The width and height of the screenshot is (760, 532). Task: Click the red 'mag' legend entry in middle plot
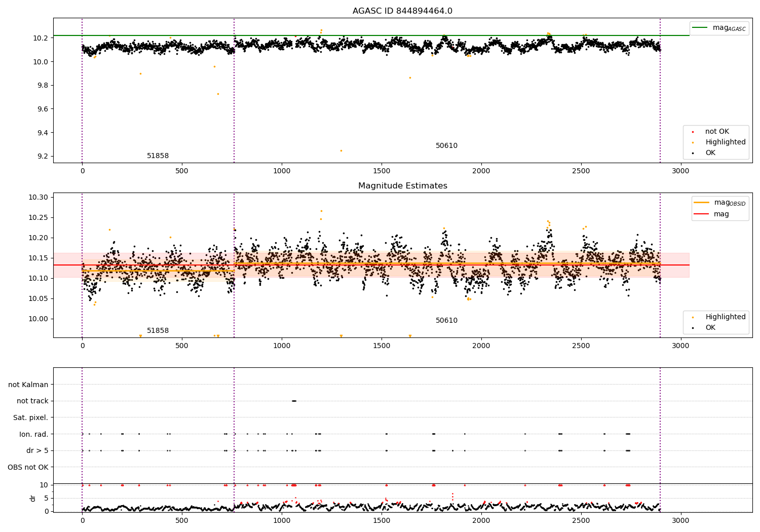tap(712, 214)
